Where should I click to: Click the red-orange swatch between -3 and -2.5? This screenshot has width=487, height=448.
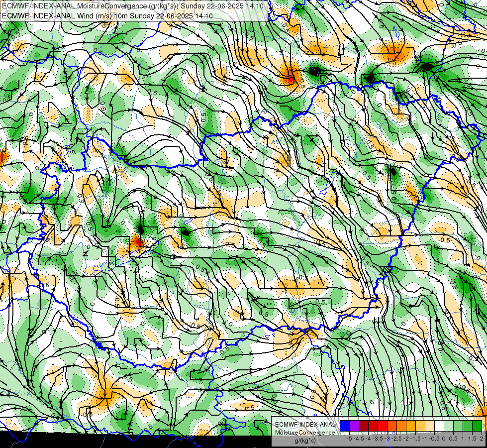tap(392, 426)
